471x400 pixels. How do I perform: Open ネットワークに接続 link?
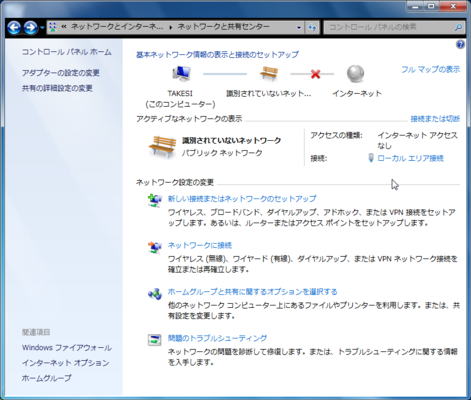tap(200, 245)
